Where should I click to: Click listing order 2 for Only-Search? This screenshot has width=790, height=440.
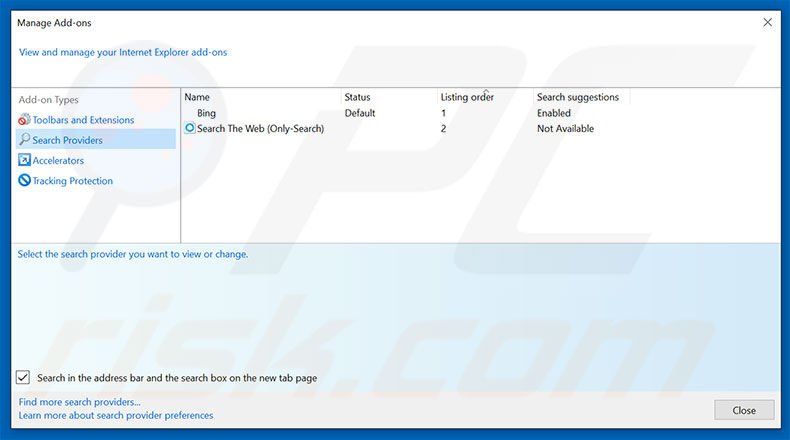pyautogui.click(x=443, y=129)
